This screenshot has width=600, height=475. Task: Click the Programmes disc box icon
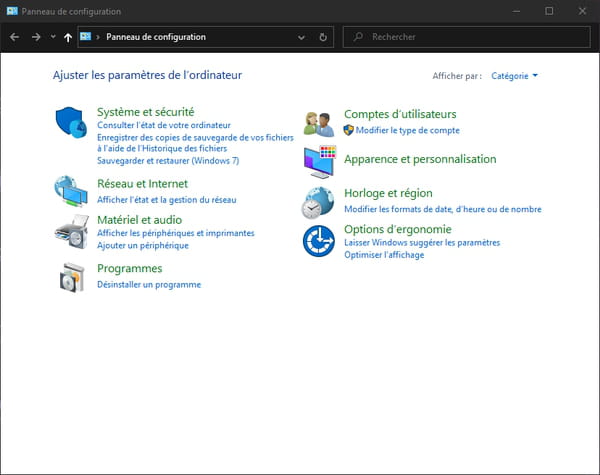[x=72, y=277]
